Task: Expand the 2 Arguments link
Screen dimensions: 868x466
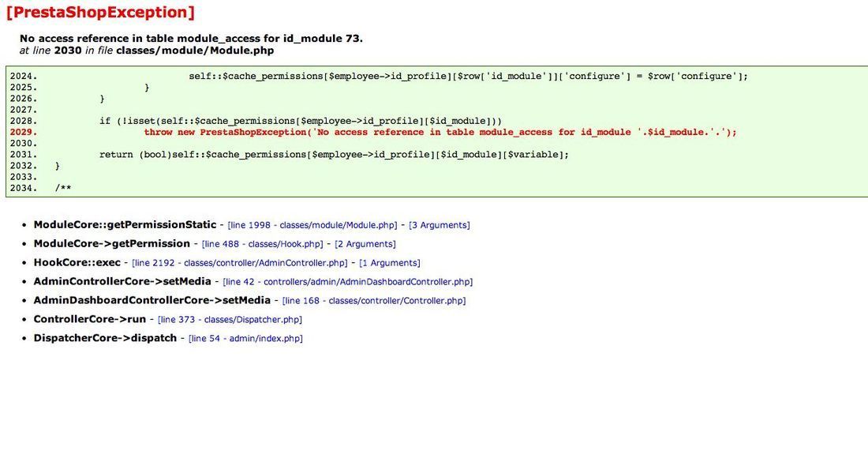Action: 365,244
